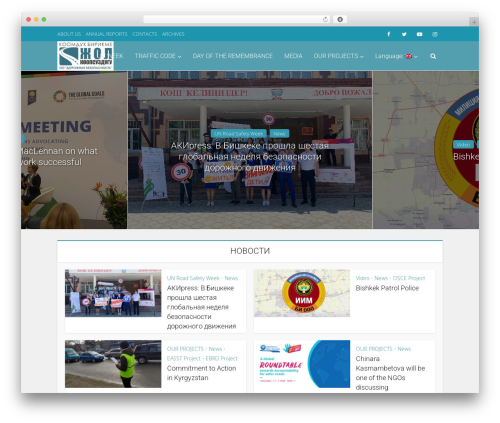Open thumbnail of inspector in yellow vest

(113, 364)
